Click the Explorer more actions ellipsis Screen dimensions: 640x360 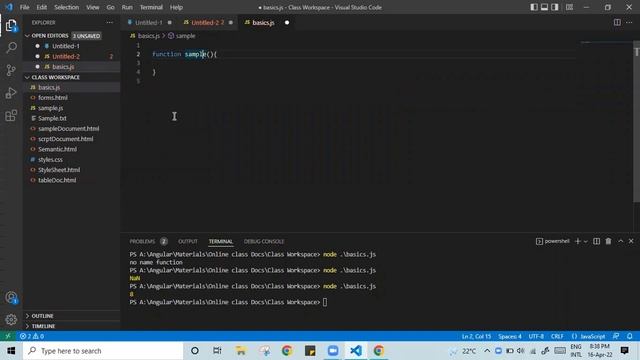[109, 23]
